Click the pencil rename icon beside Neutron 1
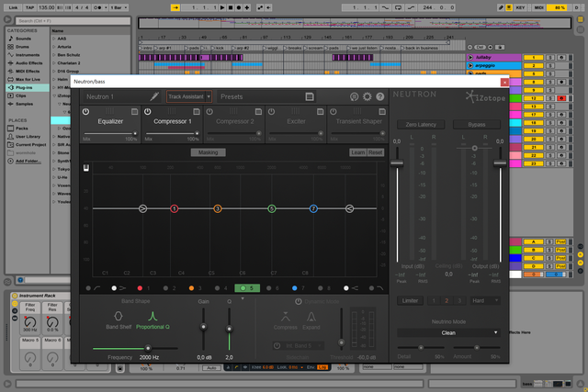This screenshot has width=588, height=392. coord(154,96)
